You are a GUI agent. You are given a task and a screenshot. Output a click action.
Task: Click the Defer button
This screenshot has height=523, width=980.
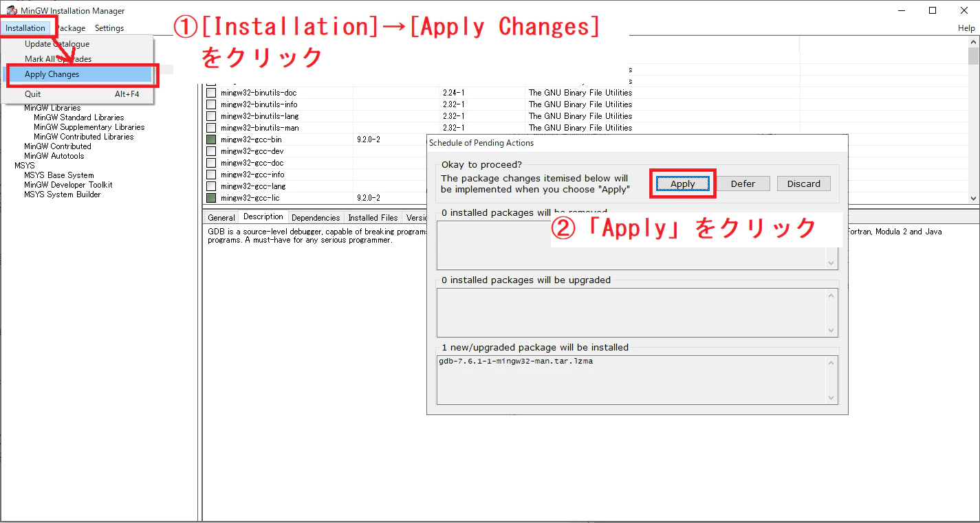[743, 183]
